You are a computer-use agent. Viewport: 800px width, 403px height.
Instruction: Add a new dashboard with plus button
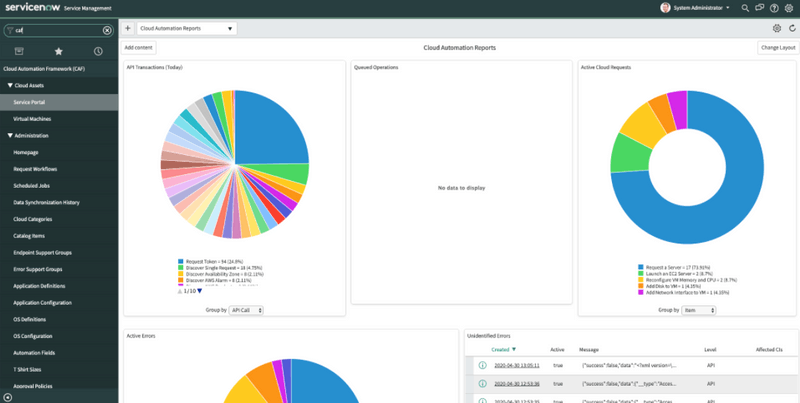pyautogui.click(x=127, y=29)
